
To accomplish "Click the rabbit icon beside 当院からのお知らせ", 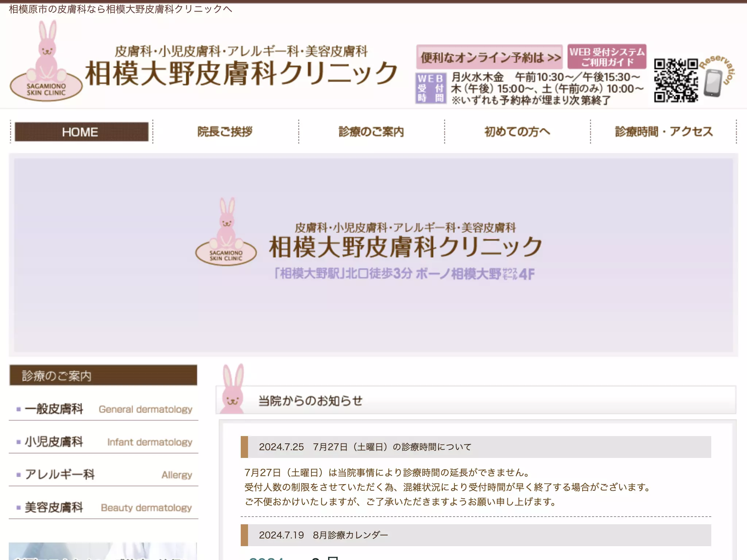I will pos(233,389).
